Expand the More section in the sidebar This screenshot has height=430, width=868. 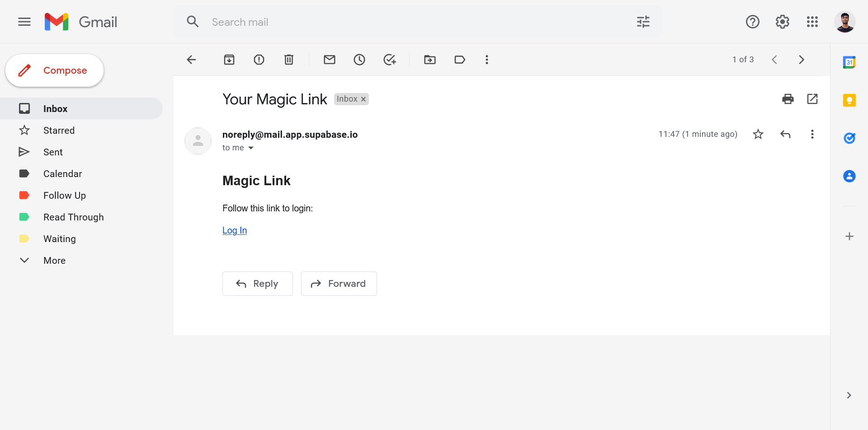tap(54, 260)
